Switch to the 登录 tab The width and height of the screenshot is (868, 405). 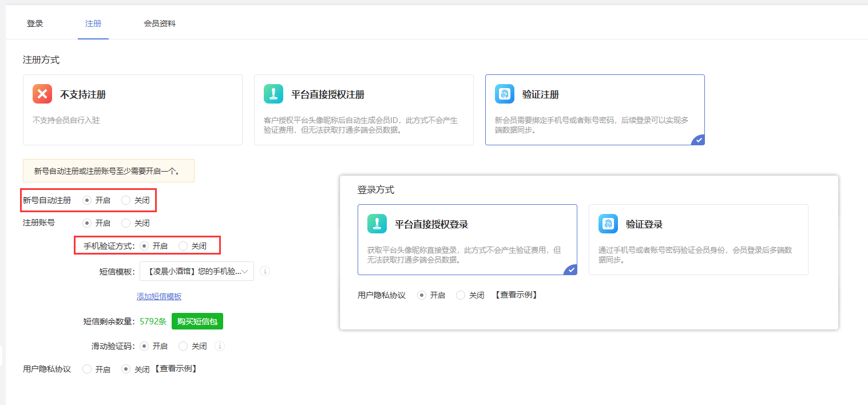(x=35, y=23)
